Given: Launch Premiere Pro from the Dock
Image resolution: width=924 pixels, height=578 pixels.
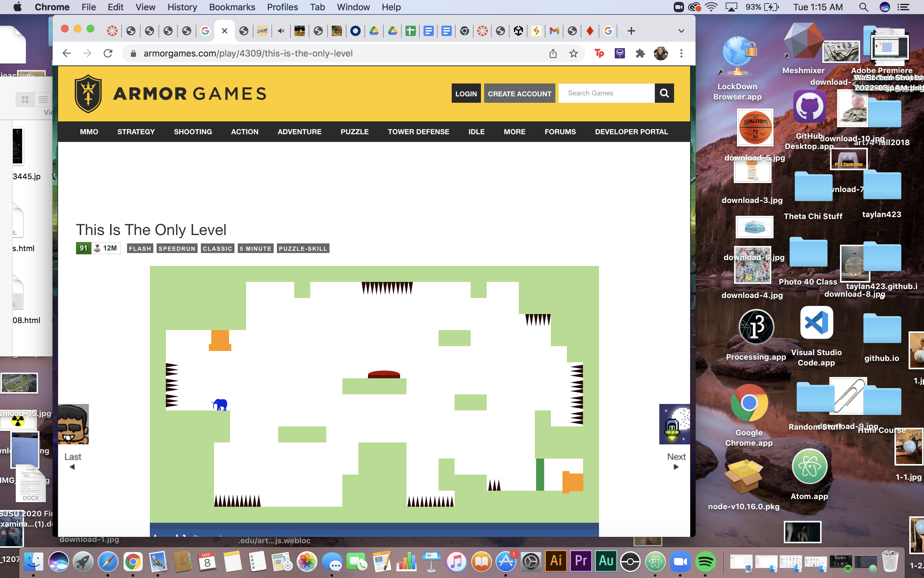Looking at the screenshot, I should 581,561.
